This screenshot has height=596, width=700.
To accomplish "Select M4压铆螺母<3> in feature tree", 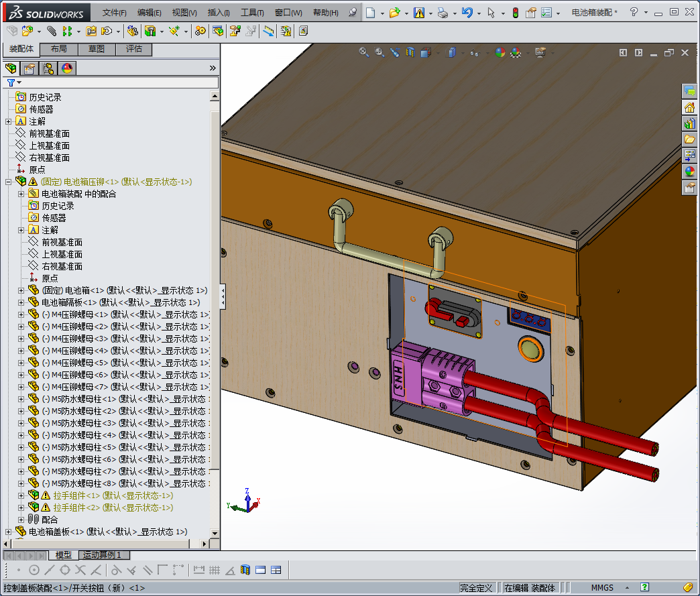I will (125, 339).
